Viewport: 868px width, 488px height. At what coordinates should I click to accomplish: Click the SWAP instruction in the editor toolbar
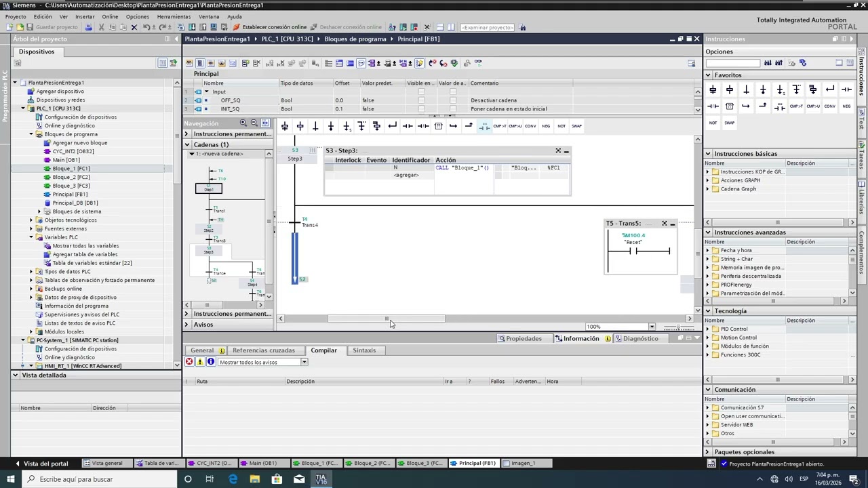(x=576, y=126)
